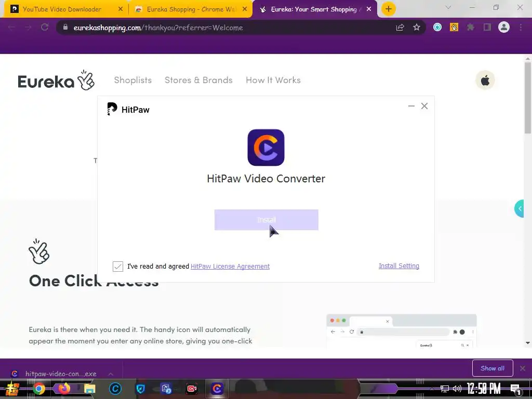Show hidden system tray icons

coord(432,389)
